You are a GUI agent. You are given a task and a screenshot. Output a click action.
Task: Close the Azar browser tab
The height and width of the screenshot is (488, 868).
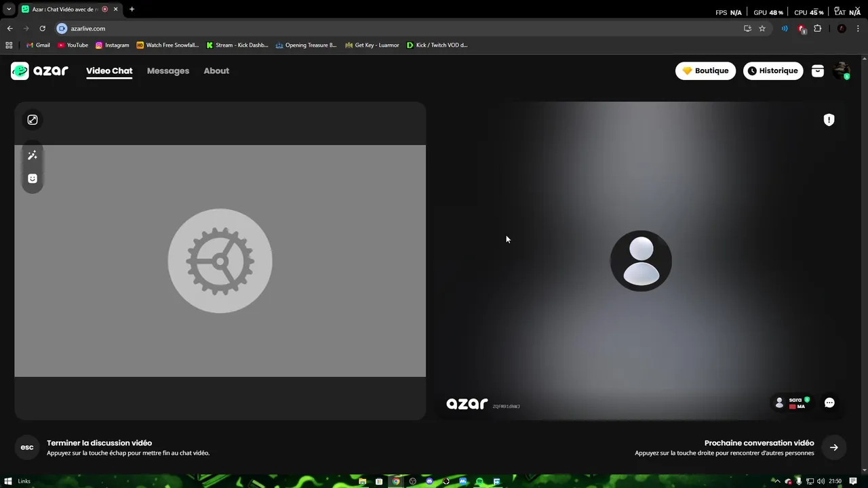pos(116,9)
